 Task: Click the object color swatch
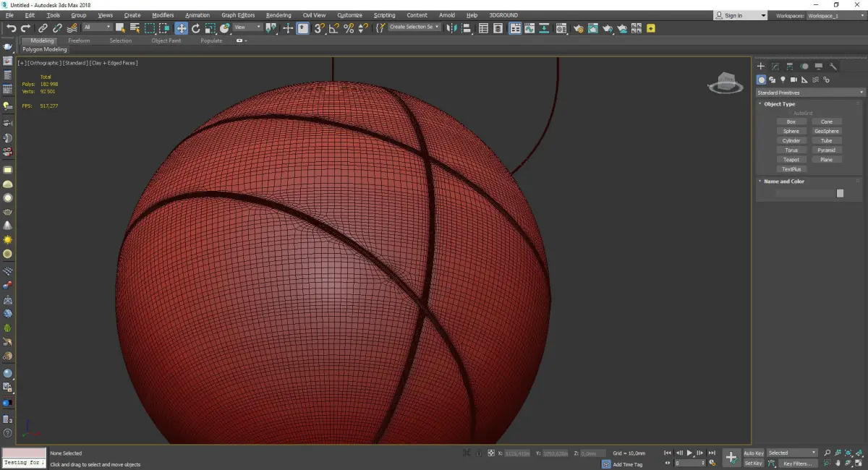click(x=840, y=193)
